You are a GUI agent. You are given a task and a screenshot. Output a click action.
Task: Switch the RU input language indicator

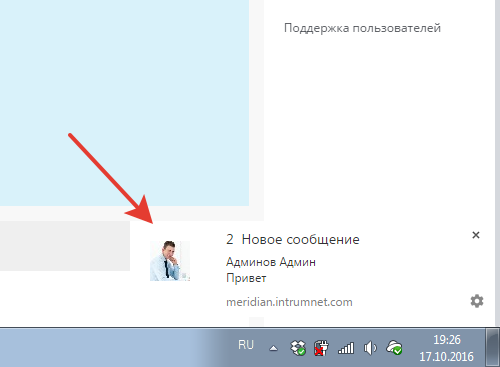pos(246,345)
